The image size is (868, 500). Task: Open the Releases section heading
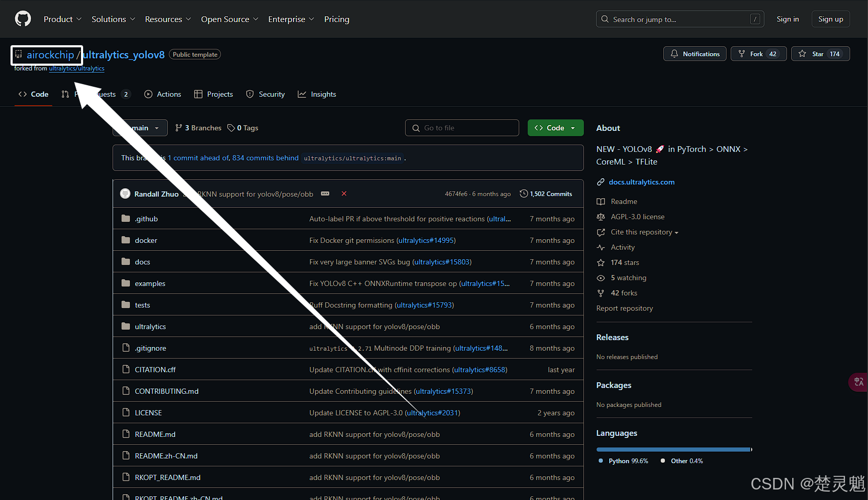click(x=612, y=337)
